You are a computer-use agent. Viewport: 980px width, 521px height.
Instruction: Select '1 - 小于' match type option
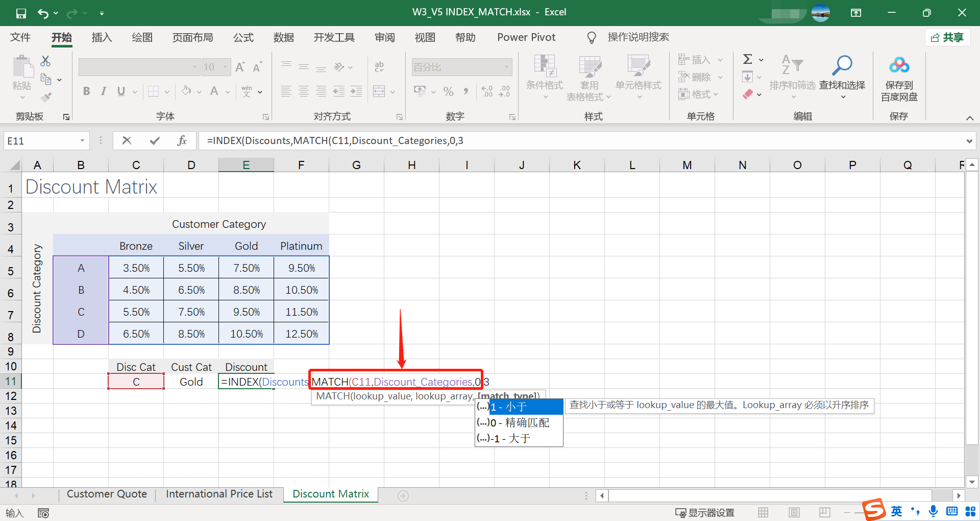click(x=519, y=407)
